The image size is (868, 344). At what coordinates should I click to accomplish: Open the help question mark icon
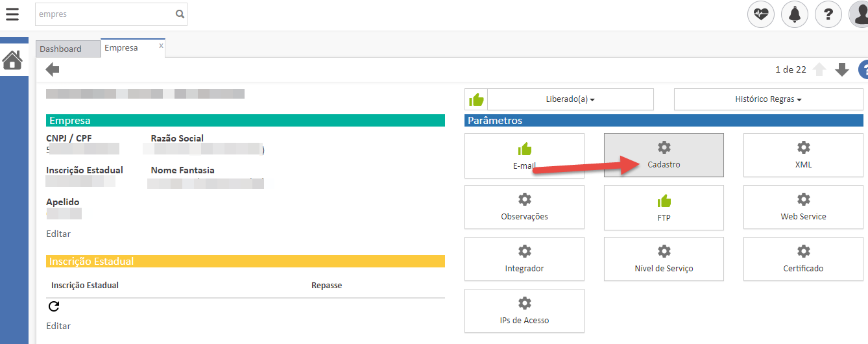click(x=828, y=14)
